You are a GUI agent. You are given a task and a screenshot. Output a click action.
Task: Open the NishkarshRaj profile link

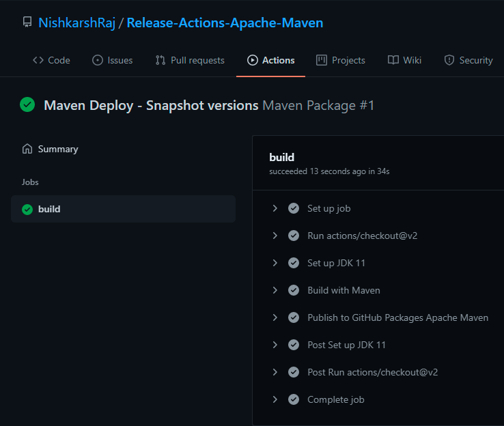[76, 23]
